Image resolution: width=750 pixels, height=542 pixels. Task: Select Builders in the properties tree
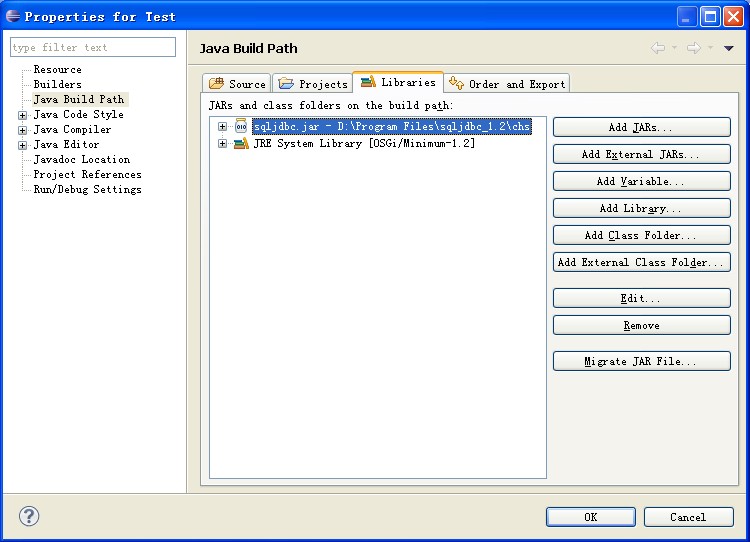[57, 84]
